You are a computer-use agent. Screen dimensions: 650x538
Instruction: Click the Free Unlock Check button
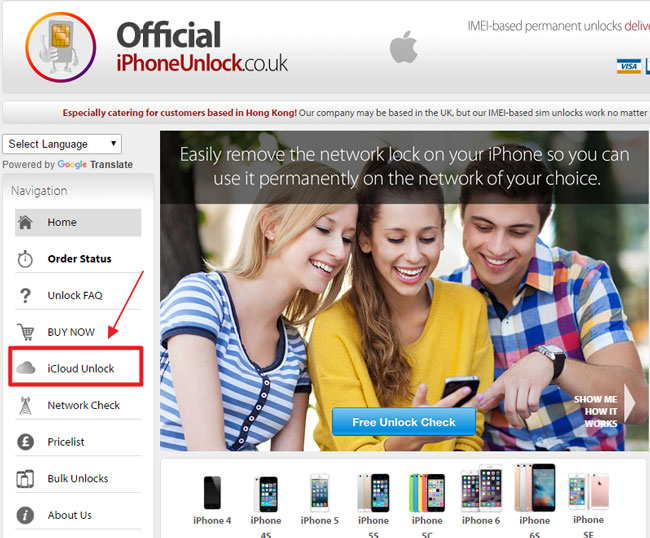tap(404, 422)
